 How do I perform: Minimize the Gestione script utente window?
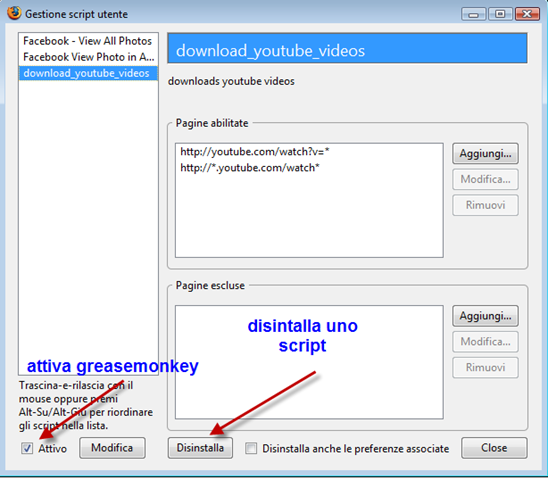pos(474,14)
